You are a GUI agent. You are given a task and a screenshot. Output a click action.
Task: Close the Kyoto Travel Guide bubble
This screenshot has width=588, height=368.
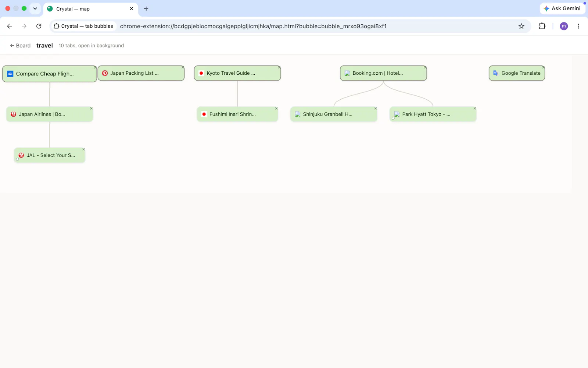coord(279,67)
